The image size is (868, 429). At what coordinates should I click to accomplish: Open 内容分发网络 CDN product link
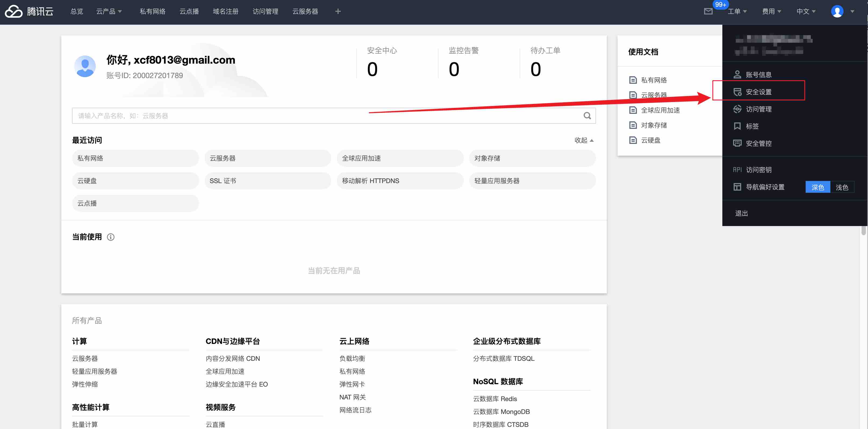coord(233,359)
